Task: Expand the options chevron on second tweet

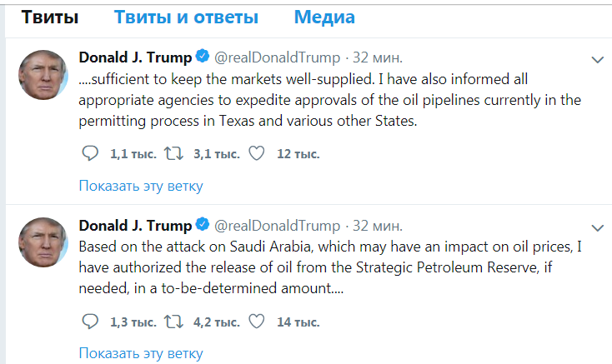Action: [x=597, y=228]
